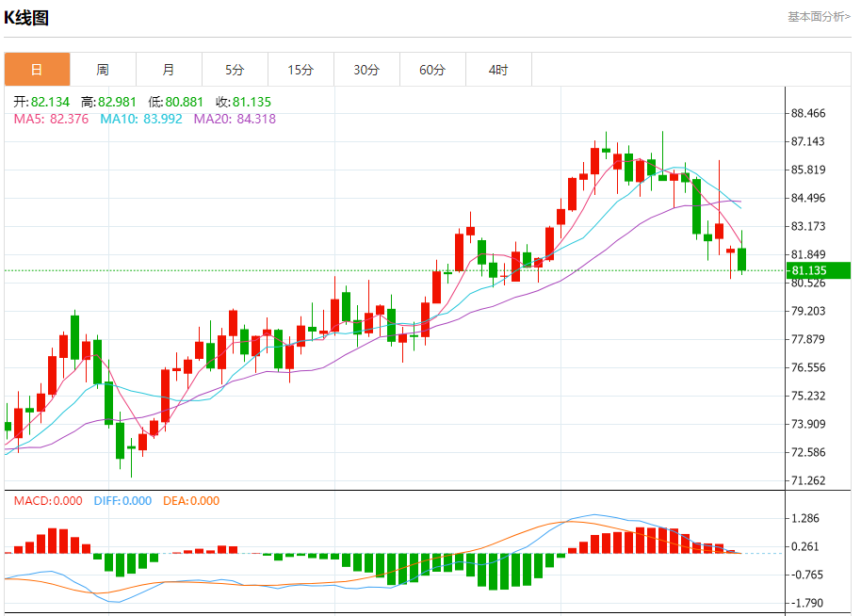Click the 开:82.134 opening price value
Screen dimensions: 861x616
pyautogui.click(x=41, y=102)
